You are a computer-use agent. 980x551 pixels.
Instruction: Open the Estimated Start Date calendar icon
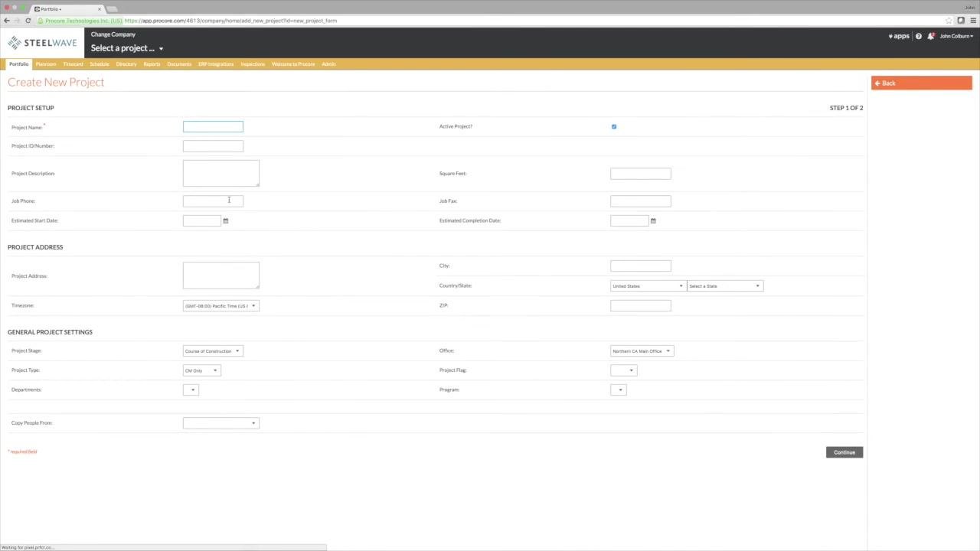pyautogui.click(x=225, y=220)
